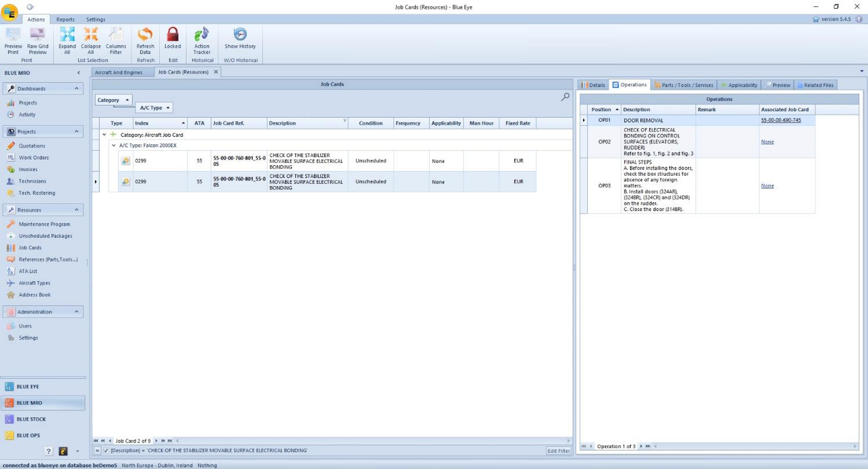This screenshot has height=469, width=868.
Task: Remove the Description filter with X
Action: pos(97,451)
